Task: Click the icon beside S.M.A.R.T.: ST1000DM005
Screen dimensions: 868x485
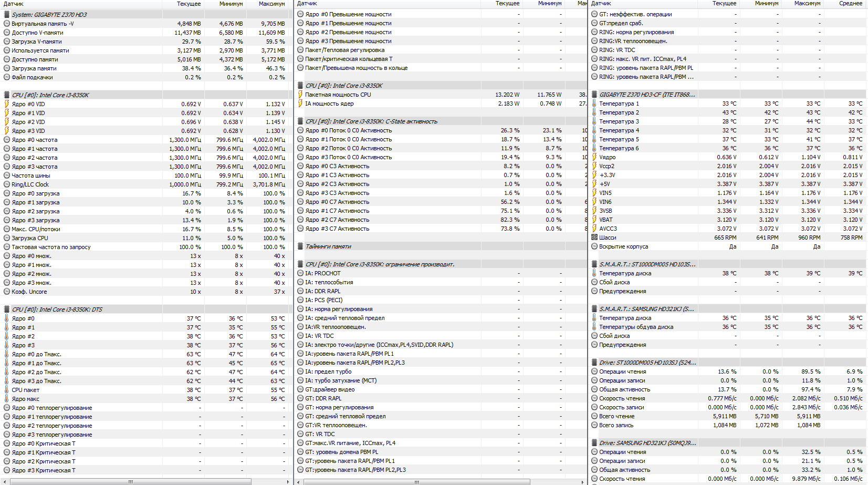Action: click(x=594, y=264)
